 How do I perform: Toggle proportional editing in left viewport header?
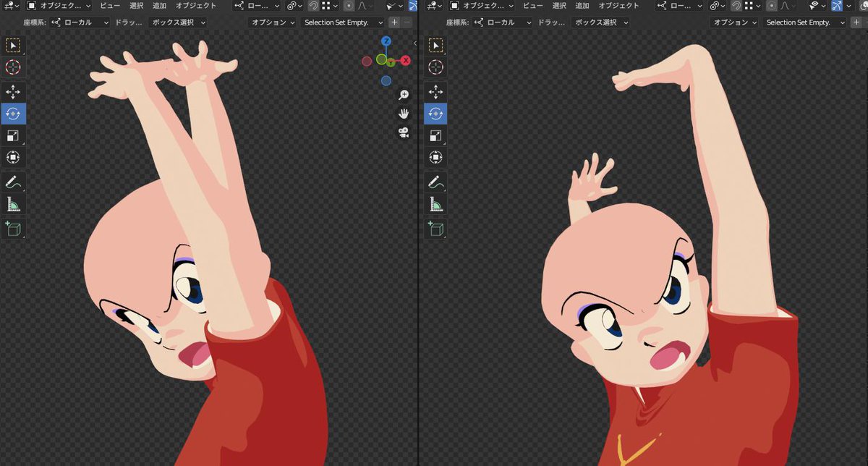tap(349, 6)
